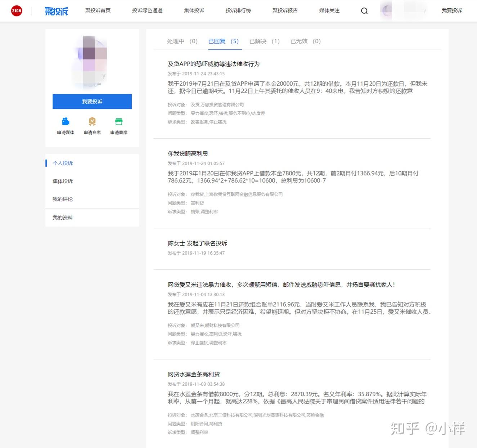Switch to 已无效 (0) tab

tap(306, 41)
